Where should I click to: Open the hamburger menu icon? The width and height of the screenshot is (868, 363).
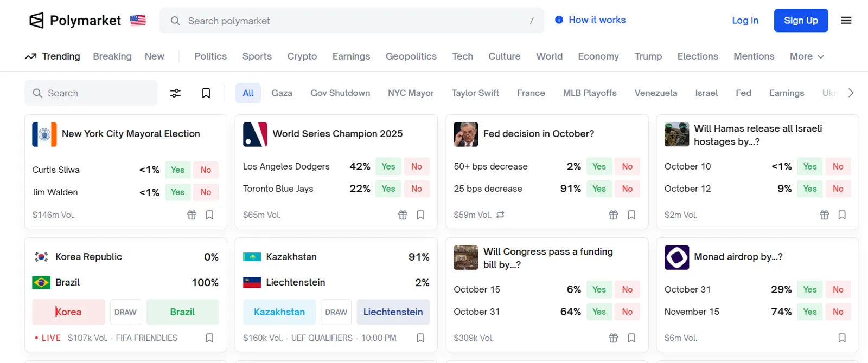click(846, 21)
